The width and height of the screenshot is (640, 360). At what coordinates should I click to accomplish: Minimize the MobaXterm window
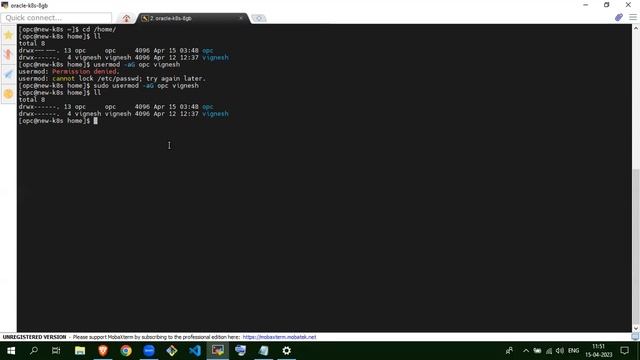tap(586, 5)
